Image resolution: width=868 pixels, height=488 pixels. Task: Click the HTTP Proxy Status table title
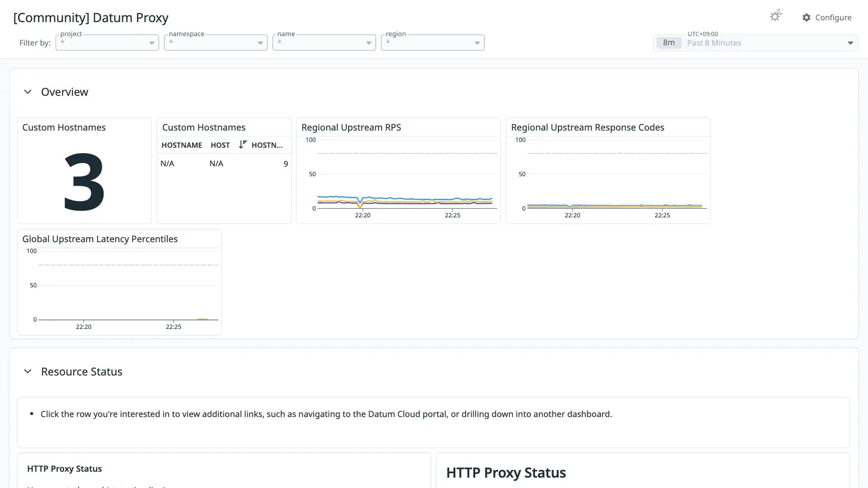[65, 469]
